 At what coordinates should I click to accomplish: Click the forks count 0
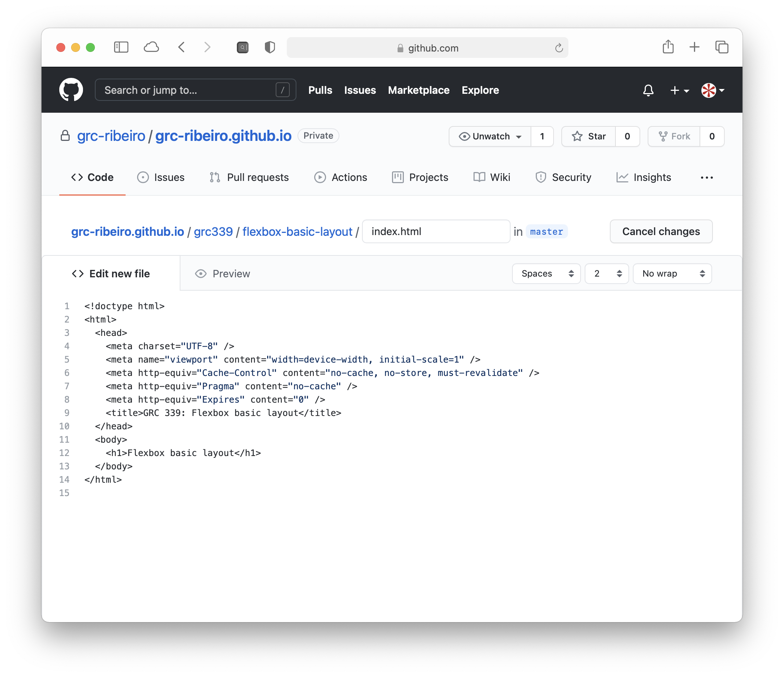[712, 136]
